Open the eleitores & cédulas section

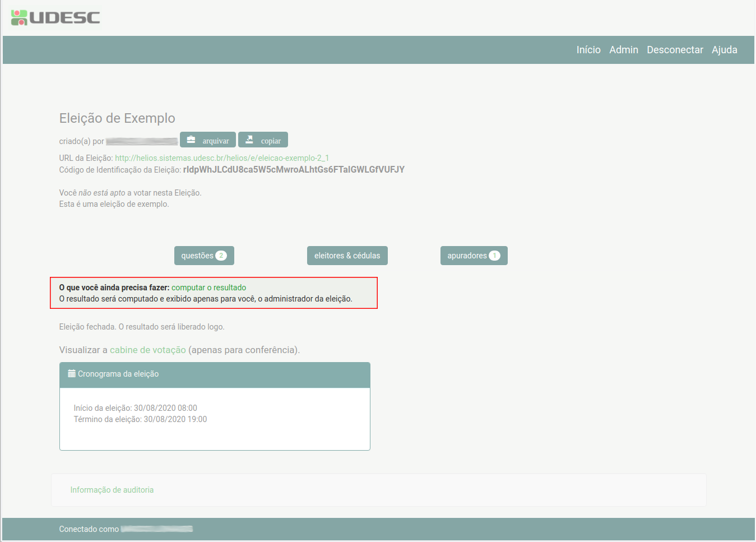(x=347, y=256)
